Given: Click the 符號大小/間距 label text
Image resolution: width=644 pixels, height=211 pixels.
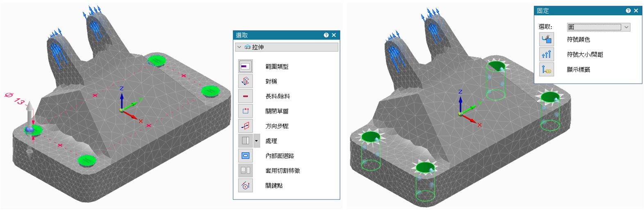Looking at the screenshot, I should 585,54.
